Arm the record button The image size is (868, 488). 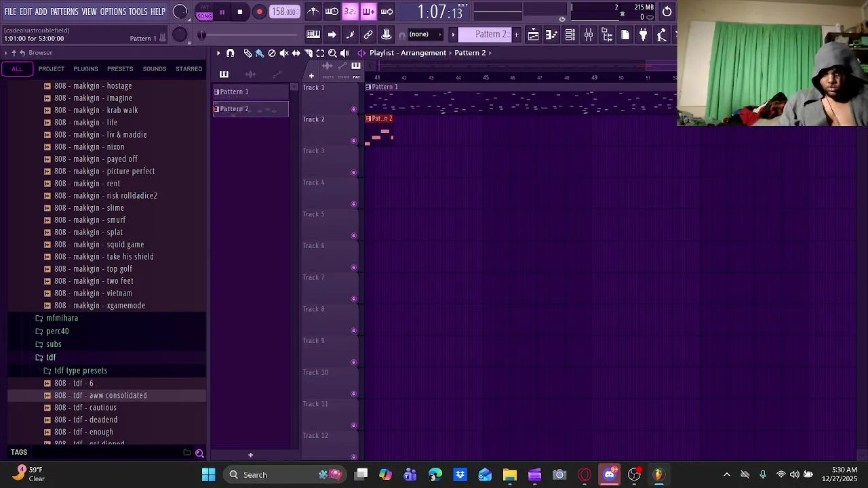click(259, 12)
